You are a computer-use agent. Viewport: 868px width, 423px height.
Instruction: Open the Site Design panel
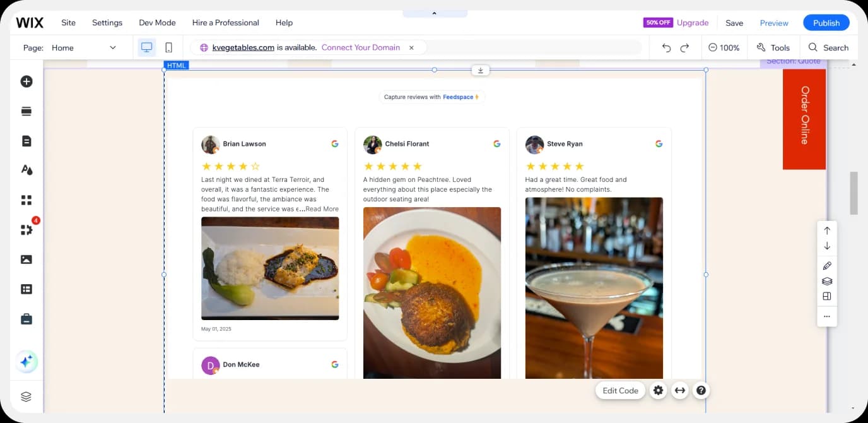(26, 169)
